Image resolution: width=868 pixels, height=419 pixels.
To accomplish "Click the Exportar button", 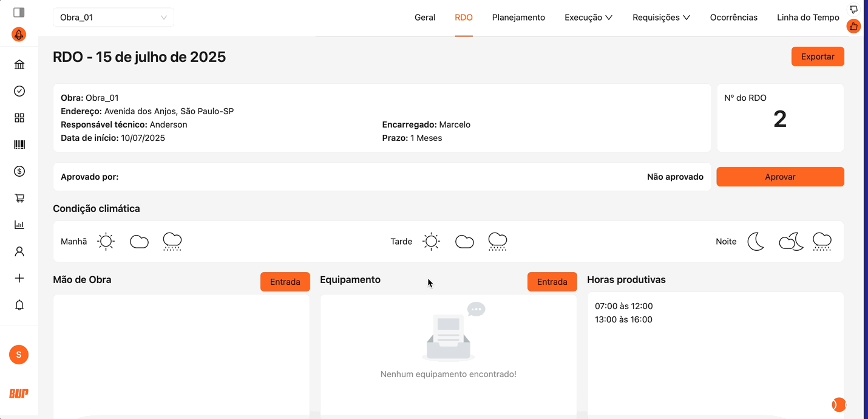I will [x=817, y=56].
